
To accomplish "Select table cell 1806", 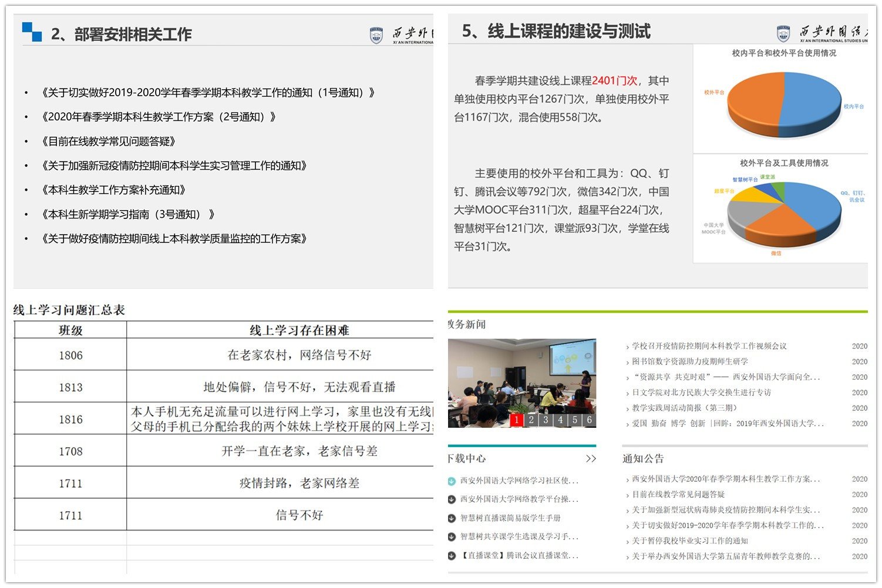I will [70, 356].
